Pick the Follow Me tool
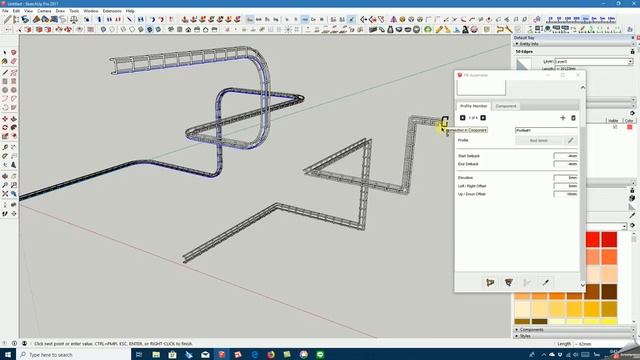This screenshot has width=640, height=360. 13,127
